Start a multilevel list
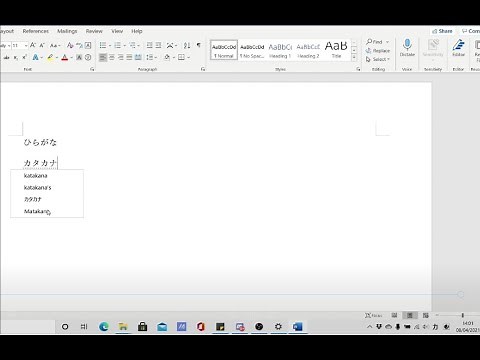Image resolution: width=480 pixels, height=360 pixels. (132, 45)
